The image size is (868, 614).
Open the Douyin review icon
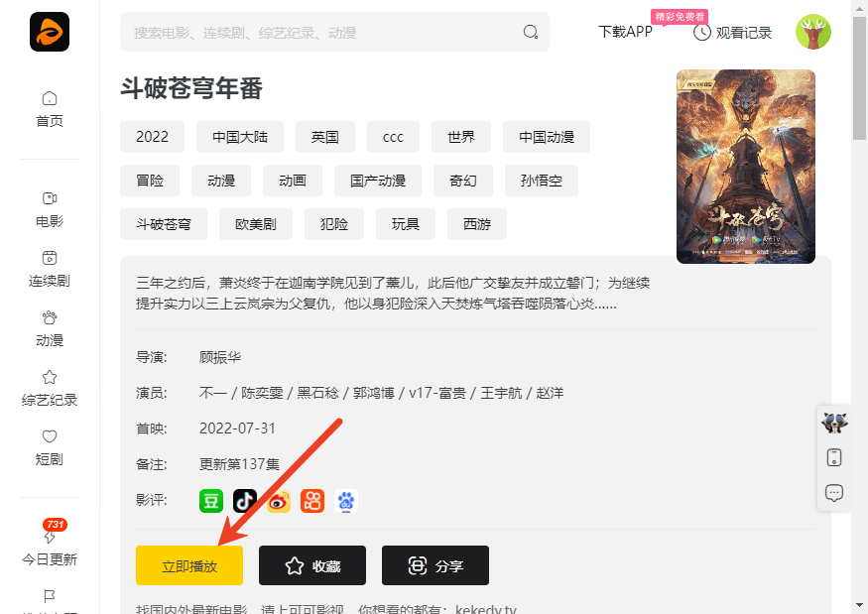pos(244,501)
